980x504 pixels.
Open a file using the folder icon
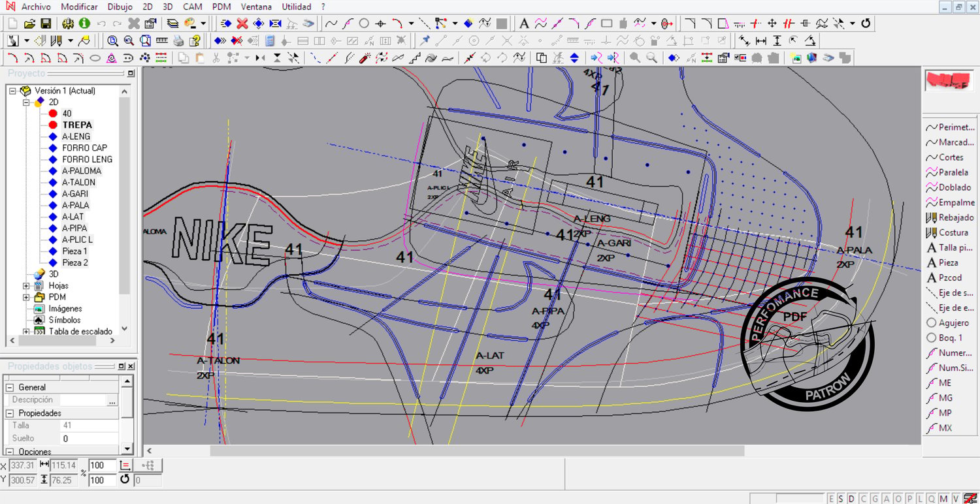29,24
